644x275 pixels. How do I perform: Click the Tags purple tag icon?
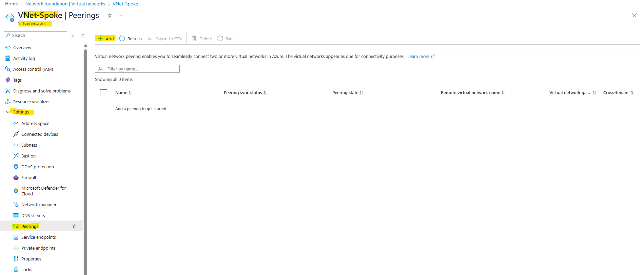(x=8, y=80)
